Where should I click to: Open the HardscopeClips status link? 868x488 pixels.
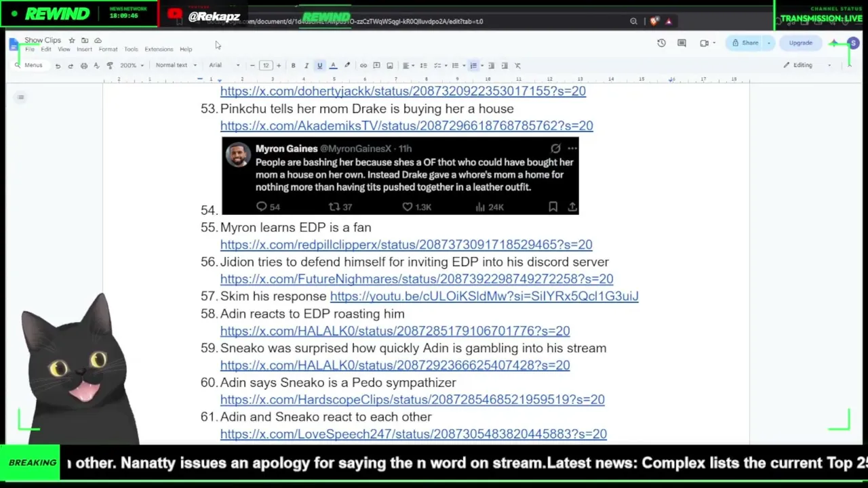(x=412, y=399)
